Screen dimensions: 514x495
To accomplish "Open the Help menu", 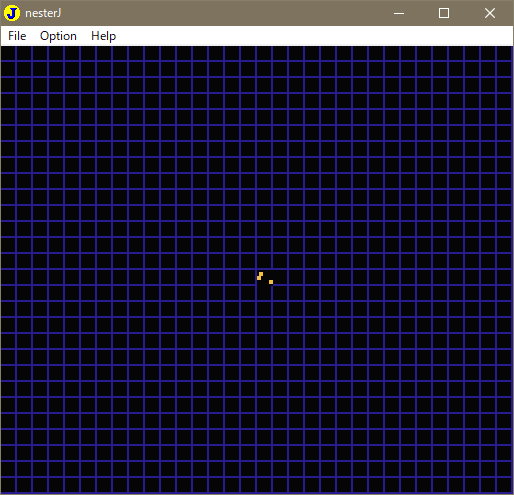I will (103, 36).
